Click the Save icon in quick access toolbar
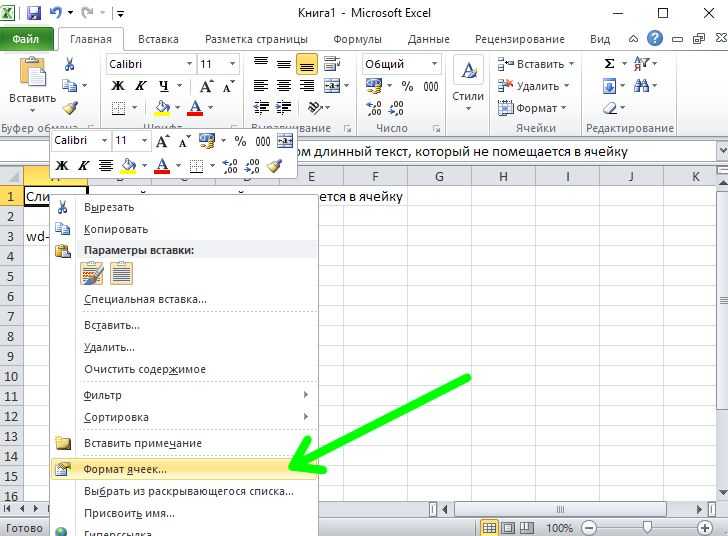 point(33,13)
